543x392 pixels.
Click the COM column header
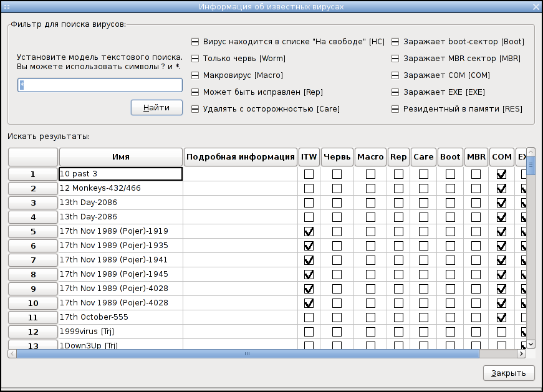(502, 157)
